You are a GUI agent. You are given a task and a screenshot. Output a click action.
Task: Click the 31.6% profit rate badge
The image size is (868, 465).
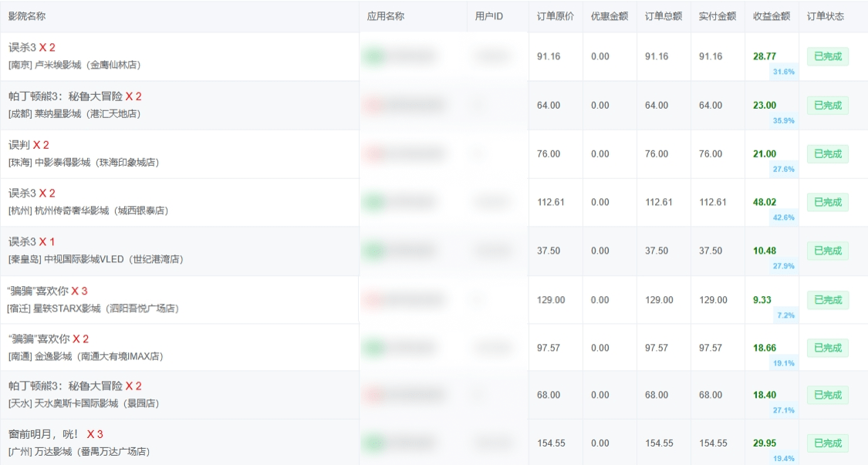click(783, 72)
